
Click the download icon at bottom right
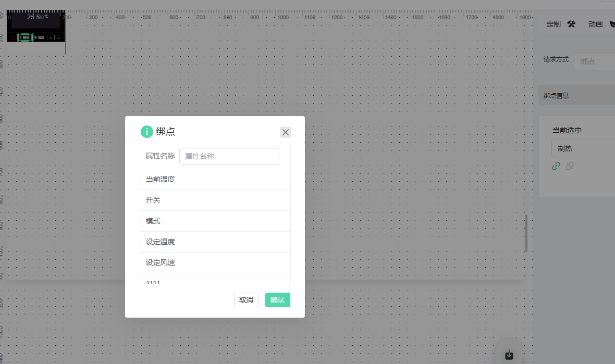pos(509,355)
